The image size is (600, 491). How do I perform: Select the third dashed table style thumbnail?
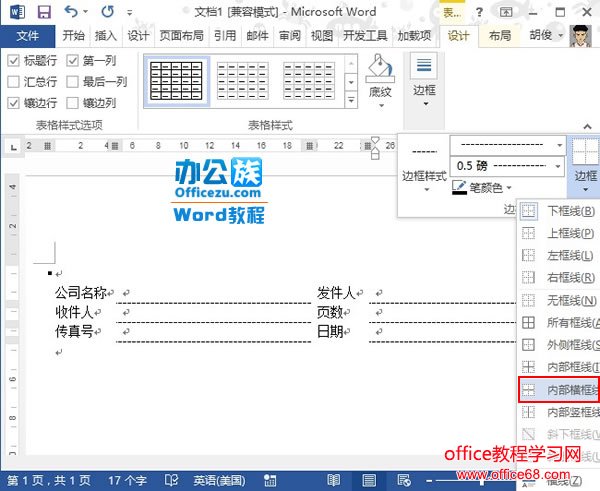[x=309, y=81]
